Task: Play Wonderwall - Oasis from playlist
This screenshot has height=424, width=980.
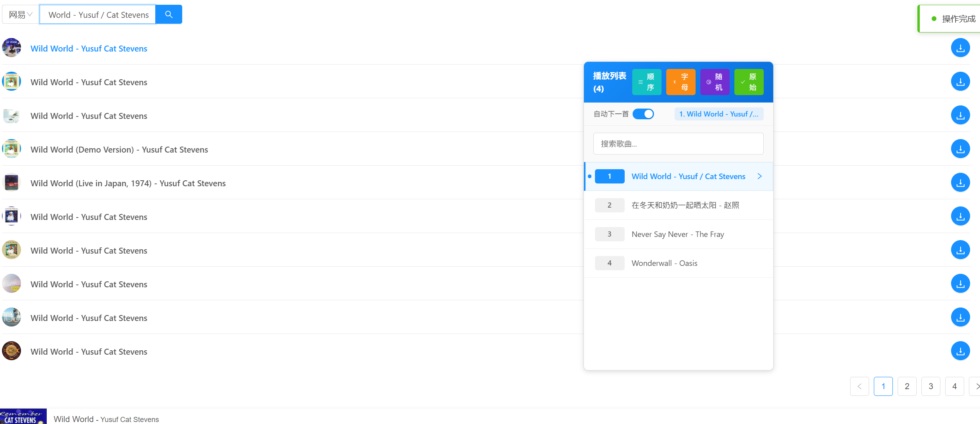Action: 679,263
